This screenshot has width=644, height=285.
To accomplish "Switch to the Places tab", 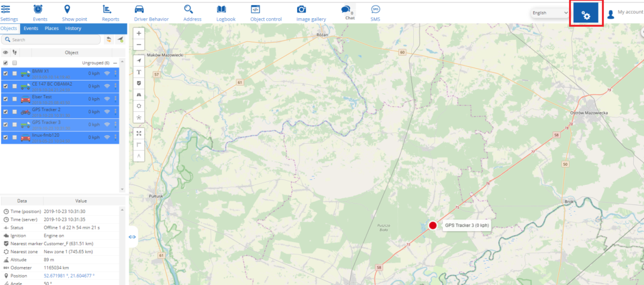I will pos(52,28).
